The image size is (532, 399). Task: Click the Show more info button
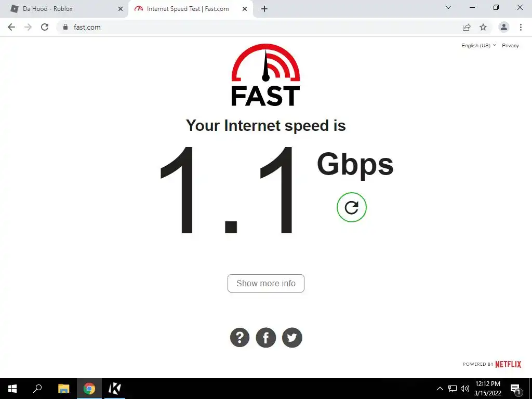pyautogui.click(x=265, y=283)
